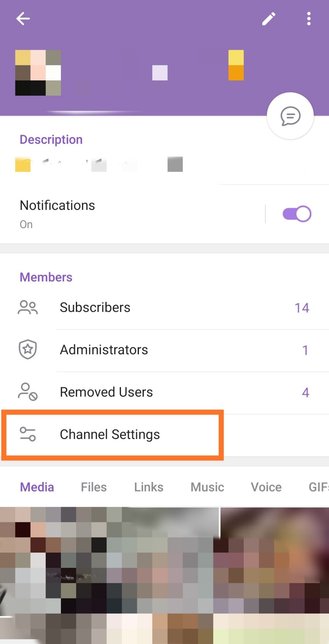
Task: Open the three-dot overflow menu
Action: coord(308,19)
